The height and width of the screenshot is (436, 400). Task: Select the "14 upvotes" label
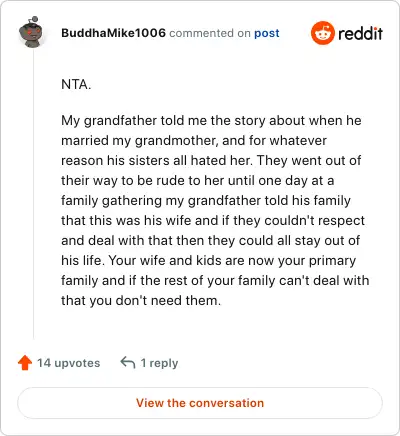tap(68, 363)
